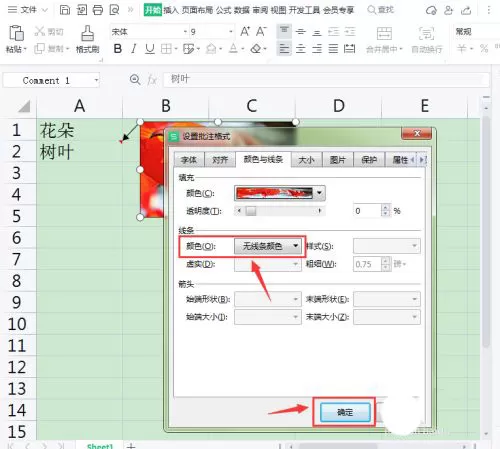Viewport: 500px width, 449px height.
Task: Click the Format Painter icon
Action: pos(88,39)
